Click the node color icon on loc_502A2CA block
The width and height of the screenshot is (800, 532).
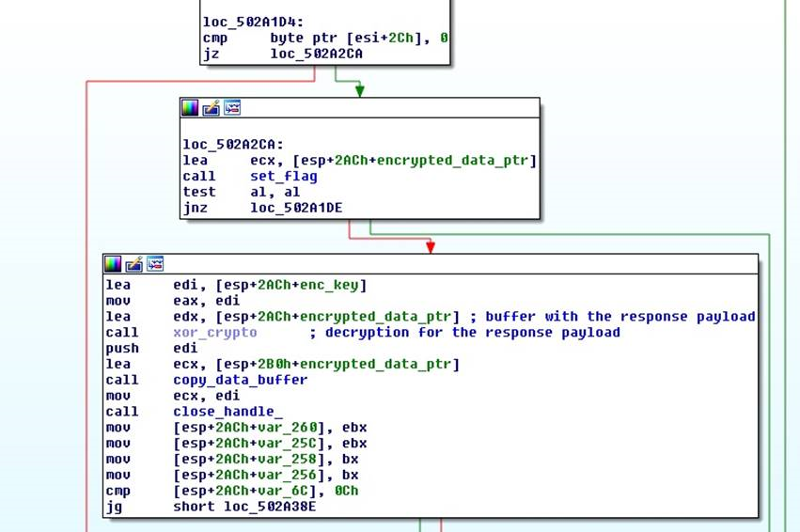[190, 108]
